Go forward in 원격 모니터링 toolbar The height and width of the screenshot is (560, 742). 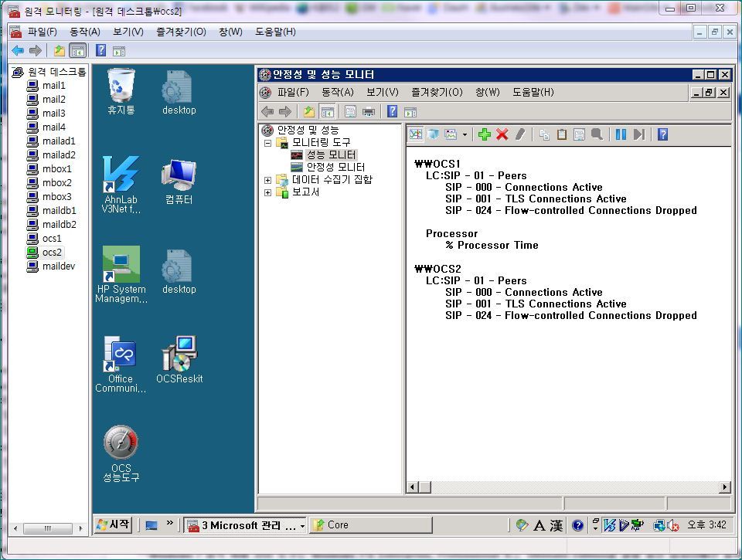click(x=36, y=50)
